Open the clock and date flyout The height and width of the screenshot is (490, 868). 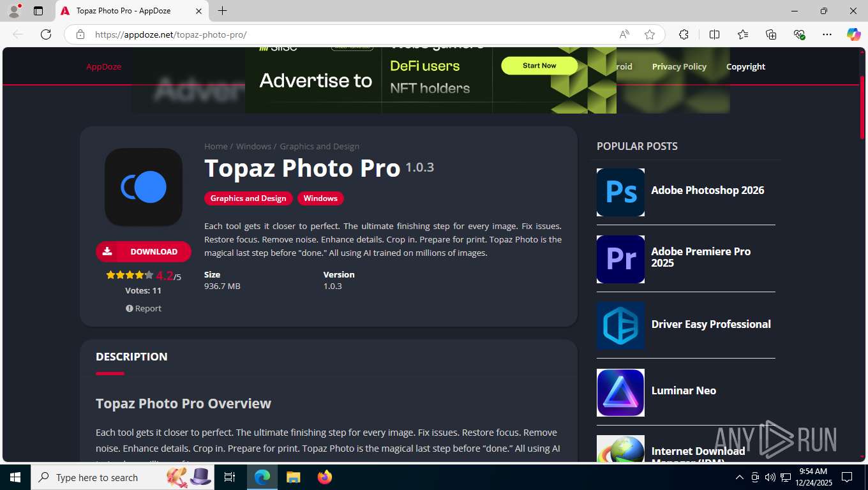[813, 477]
